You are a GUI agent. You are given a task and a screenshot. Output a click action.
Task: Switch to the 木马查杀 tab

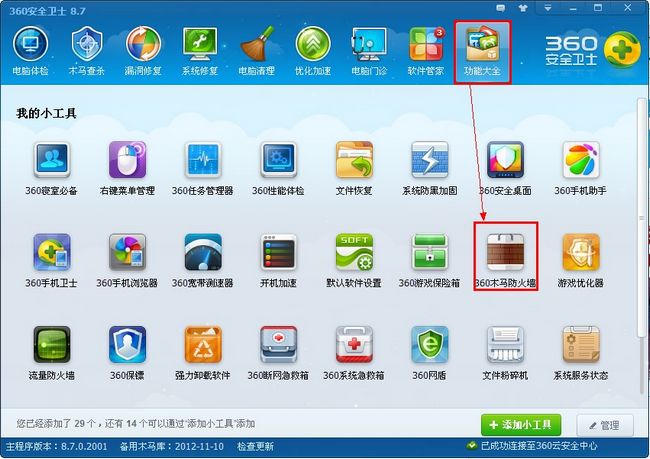coord(87,51)
